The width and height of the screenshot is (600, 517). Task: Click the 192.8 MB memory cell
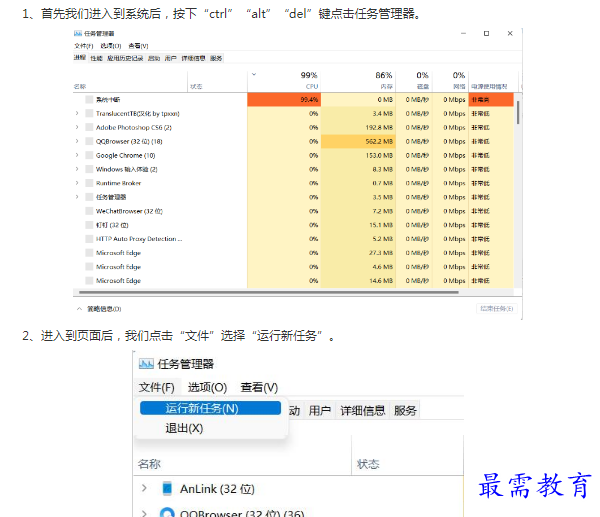tap(358, 127)
